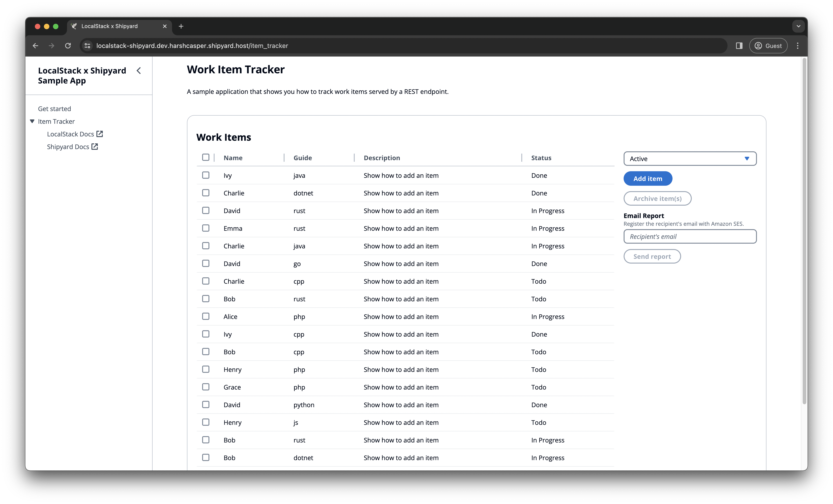Open Get started in the sidebar
The width and height of the screenshot is (833, 504).
(54, 109)
